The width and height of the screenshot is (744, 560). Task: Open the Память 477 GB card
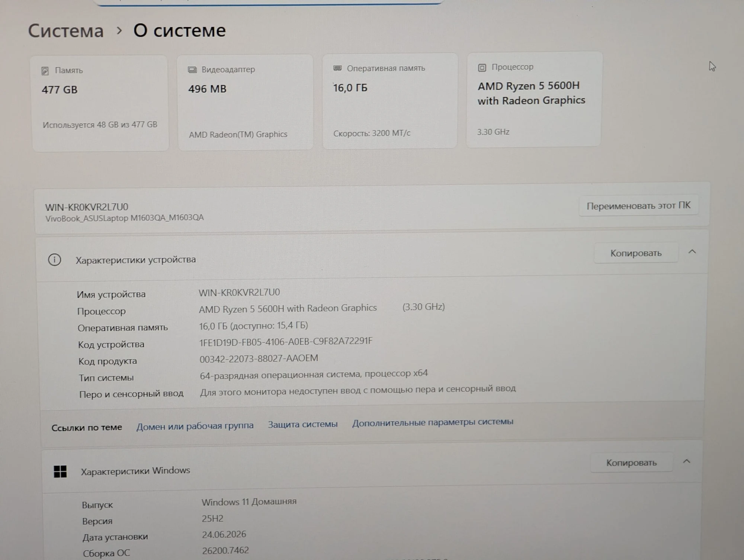pyautogui.click(x=100, y=103)
